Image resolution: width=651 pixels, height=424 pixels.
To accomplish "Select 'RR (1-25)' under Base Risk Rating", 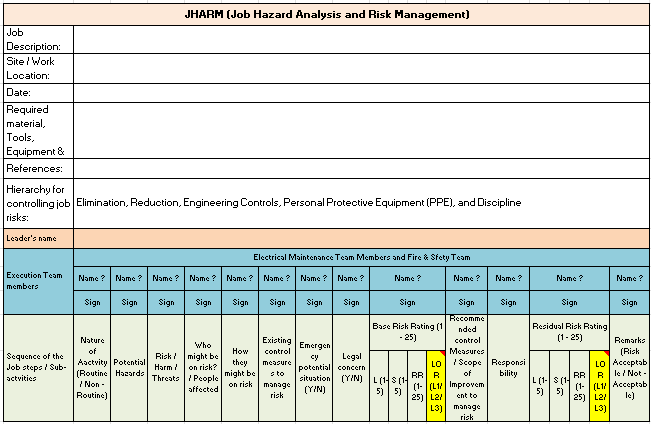I will [x=417, y=386].
